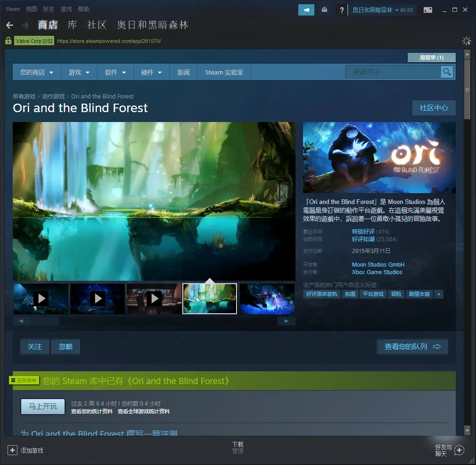Click the back navigation arrow
Image resolution: width=476 pixels, height=465 pixels.
[x=10, y=25]
